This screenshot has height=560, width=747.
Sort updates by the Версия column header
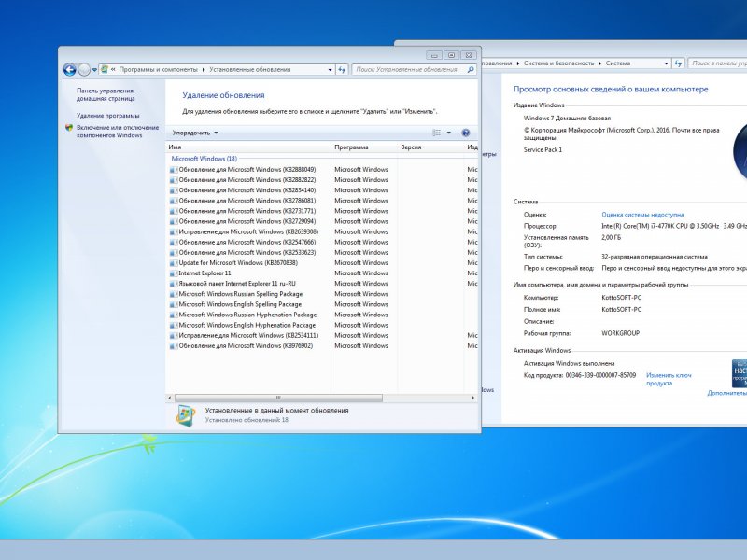click(x=430, y=147)
